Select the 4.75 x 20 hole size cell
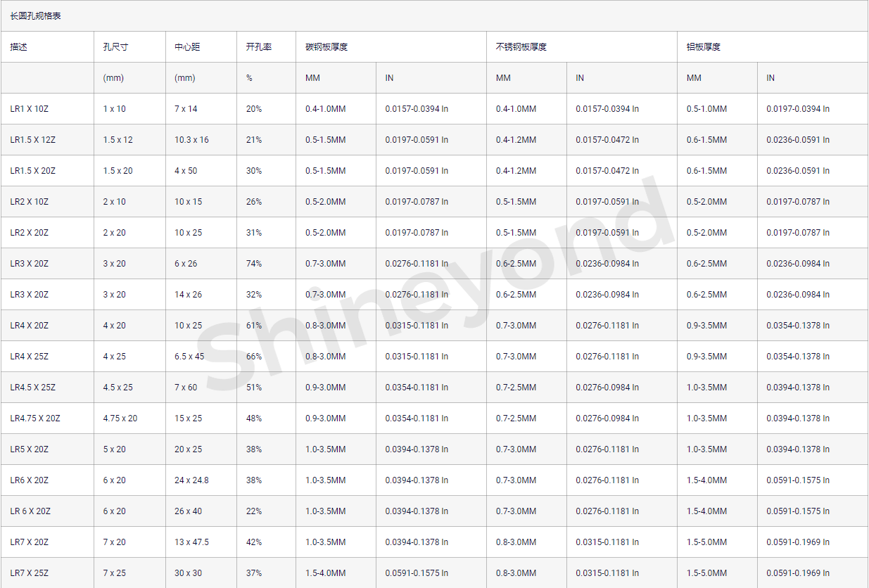This screenshot has height=588, width=869. (x=120, y=418)
